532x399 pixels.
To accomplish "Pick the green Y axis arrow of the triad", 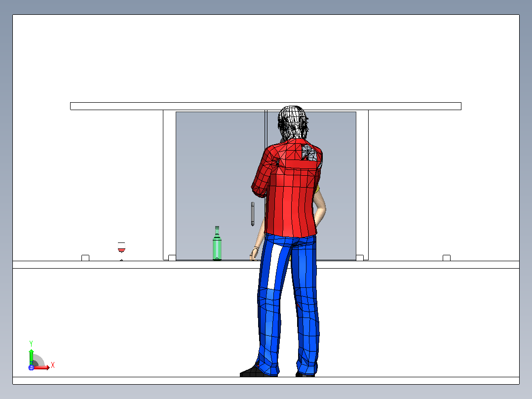I will (31, 357).
